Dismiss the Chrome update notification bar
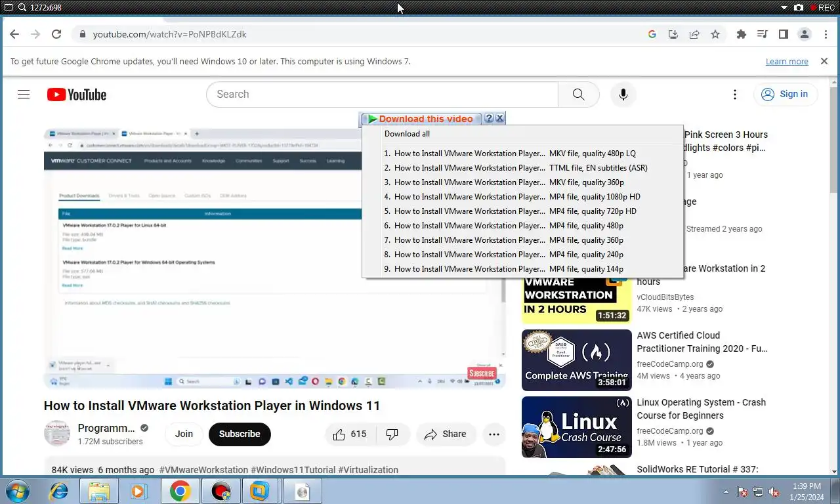The width and height of the screenshot is (840, 504). click(824, 61)
